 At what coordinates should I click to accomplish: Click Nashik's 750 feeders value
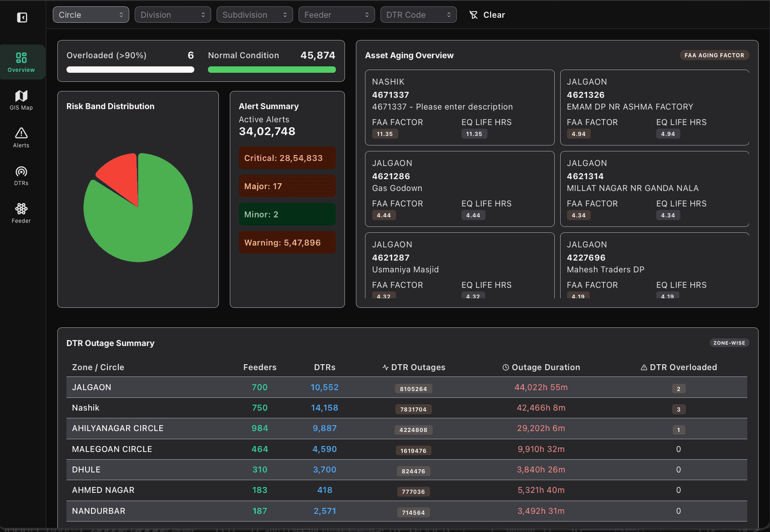(260, 408)
